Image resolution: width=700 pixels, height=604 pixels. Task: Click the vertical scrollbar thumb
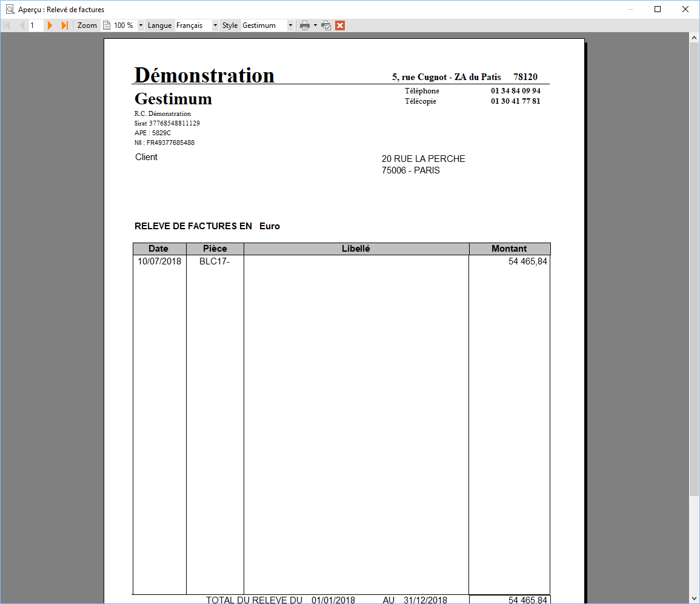[694, 269]
